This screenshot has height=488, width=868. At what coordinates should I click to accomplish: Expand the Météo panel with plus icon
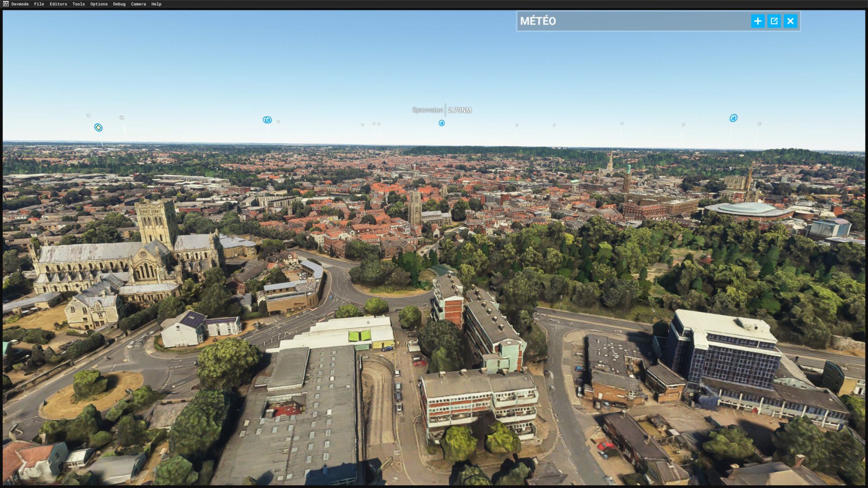[758, 21]
